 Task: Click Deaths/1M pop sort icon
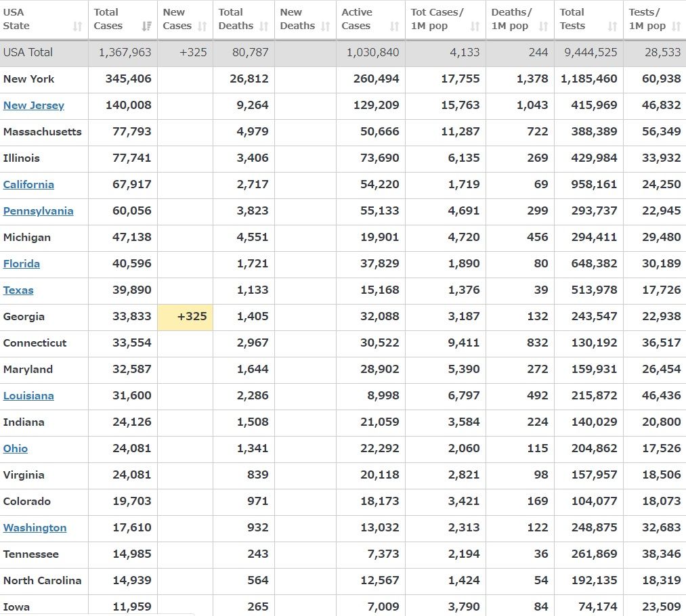point(543,26)
